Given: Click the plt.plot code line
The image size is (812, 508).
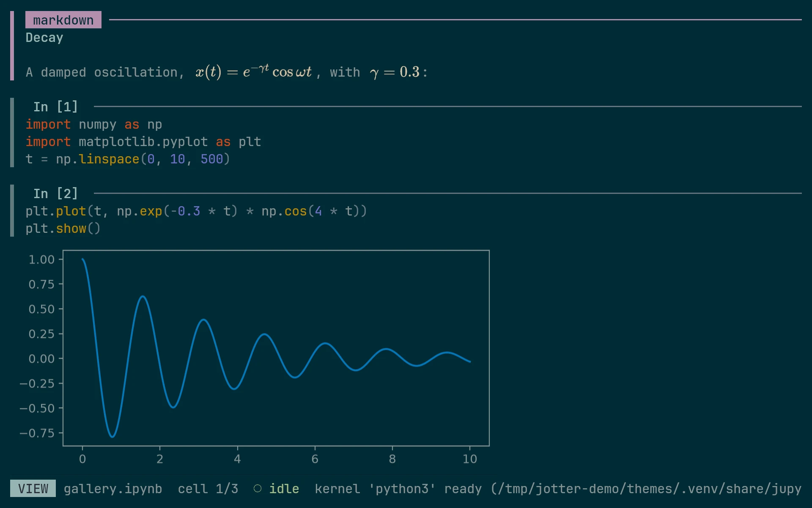Looking at the screenshot, I should 196,211.
